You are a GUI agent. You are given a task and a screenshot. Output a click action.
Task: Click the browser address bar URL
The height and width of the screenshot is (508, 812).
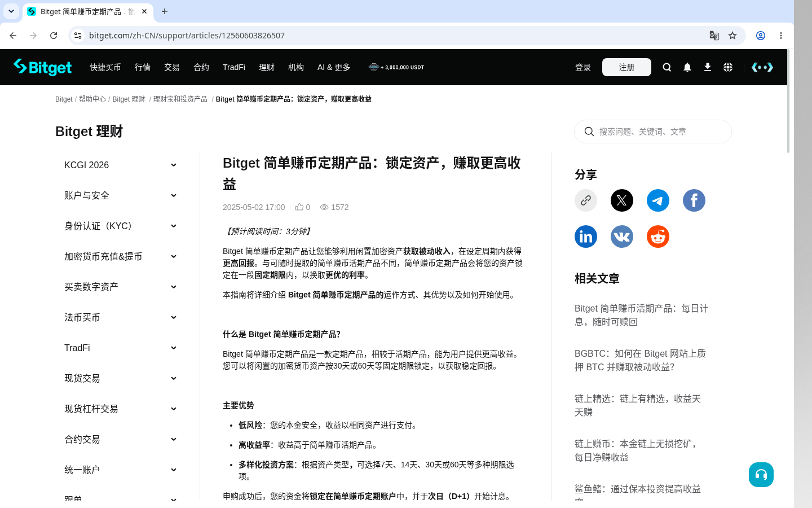tap(187, 36)
